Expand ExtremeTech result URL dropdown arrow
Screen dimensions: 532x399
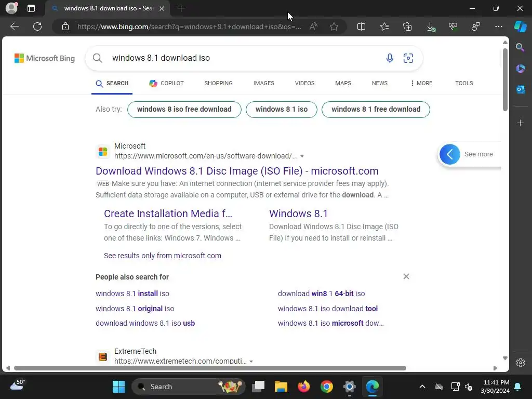point(251,362)
